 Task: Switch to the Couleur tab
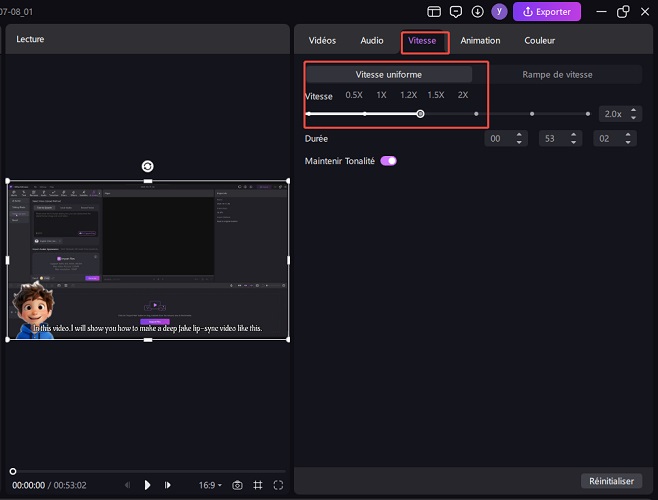click(539, 41)
